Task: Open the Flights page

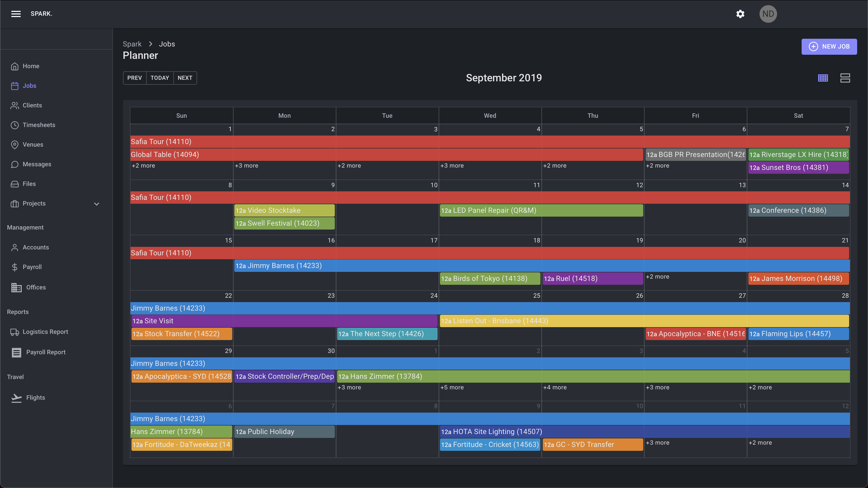Action: click(35, 397)
